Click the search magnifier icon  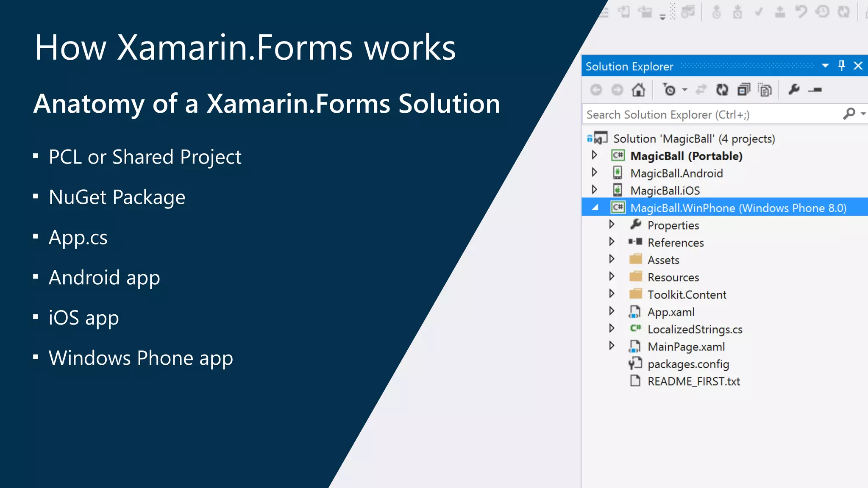coord(849,114)
